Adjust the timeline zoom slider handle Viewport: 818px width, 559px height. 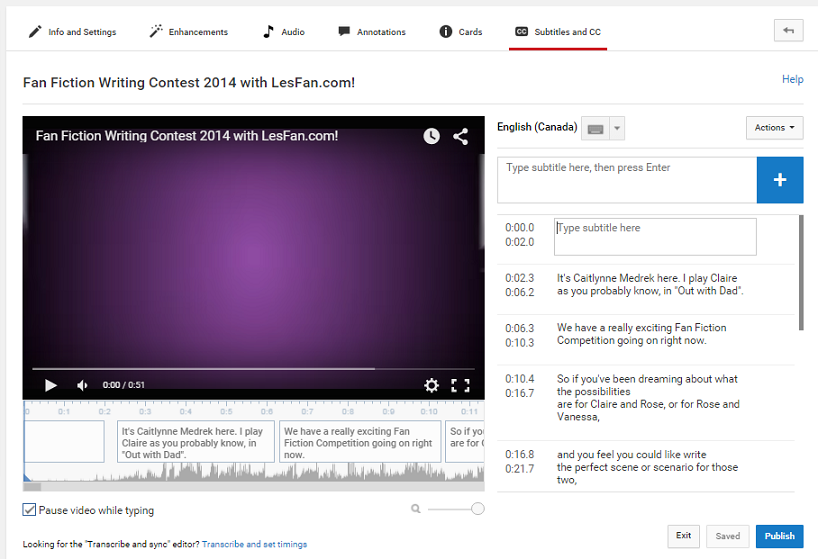pyautogui.click(x=477, y=508)
